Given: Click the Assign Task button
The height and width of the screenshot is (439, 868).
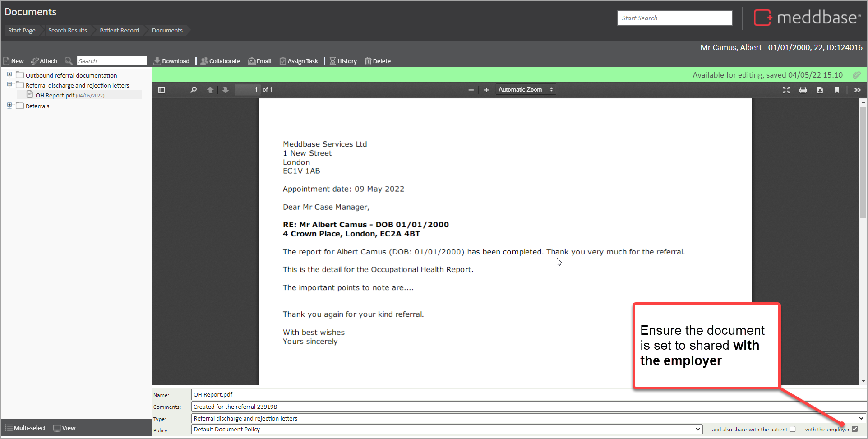Looking at the screenshot, I should click(299, 61).
